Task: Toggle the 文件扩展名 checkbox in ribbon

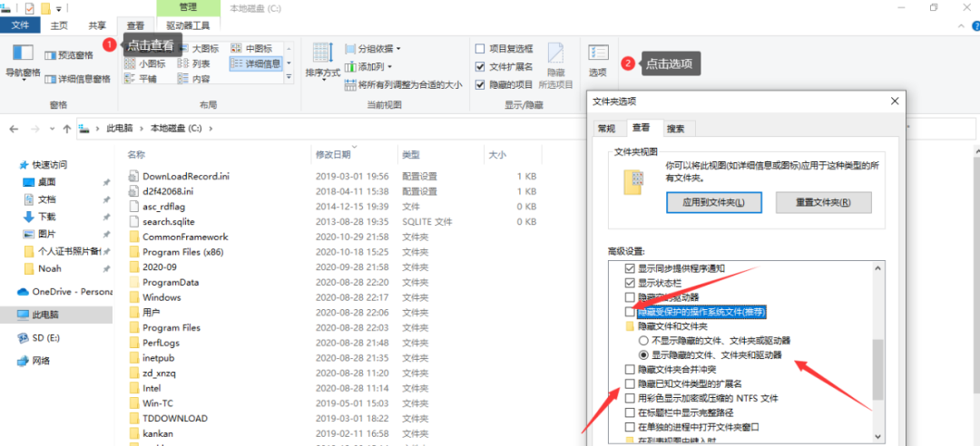Action: point(480,66)
